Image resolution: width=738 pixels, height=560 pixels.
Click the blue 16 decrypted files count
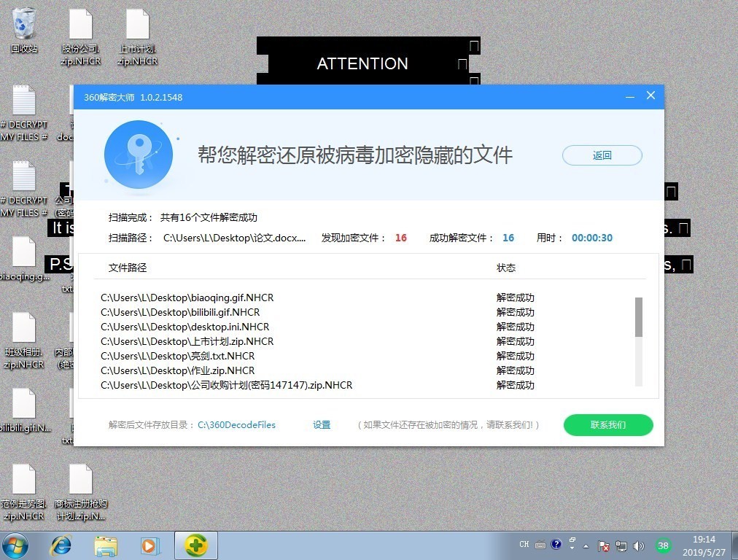(508, 238)
